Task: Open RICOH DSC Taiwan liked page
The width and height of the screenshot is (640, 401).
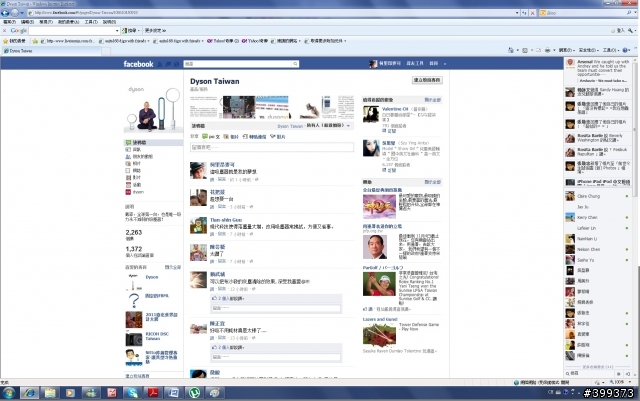Action: (157, 336)
